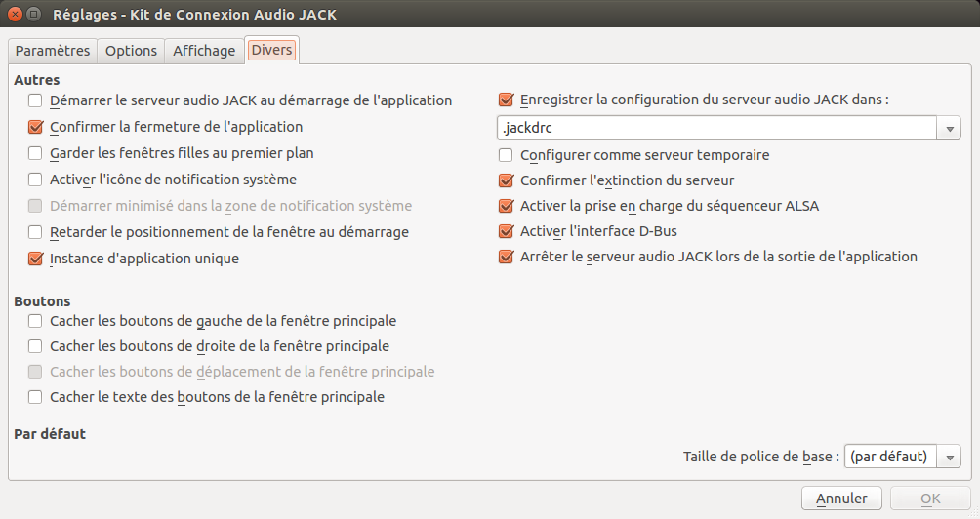The width and height of the screenshot is (980, 519).
Task: Toggle Garder les fenêtres filles au premier plan
Action: (36, 153)
